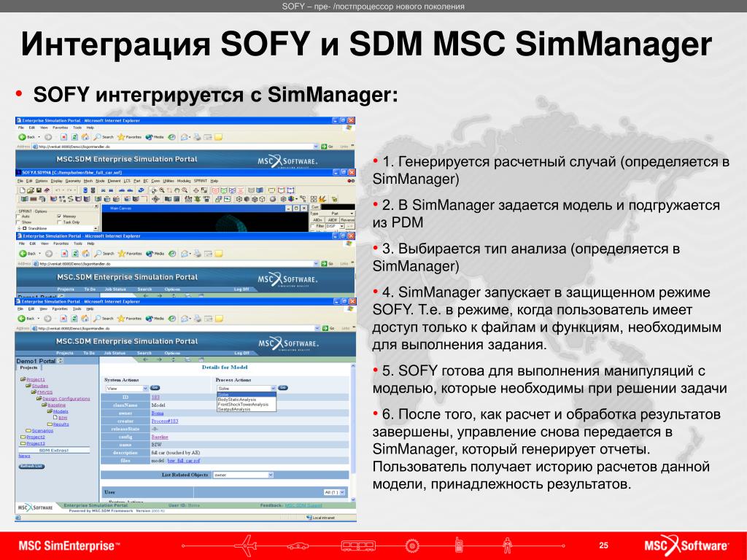
Task: Open the MSC-SDM Support feedback link
Action: pos(303,505)
